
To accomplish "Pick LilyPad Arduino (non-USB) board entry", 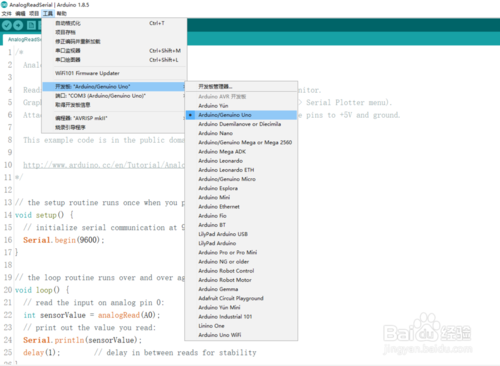I will coord(241,243).
